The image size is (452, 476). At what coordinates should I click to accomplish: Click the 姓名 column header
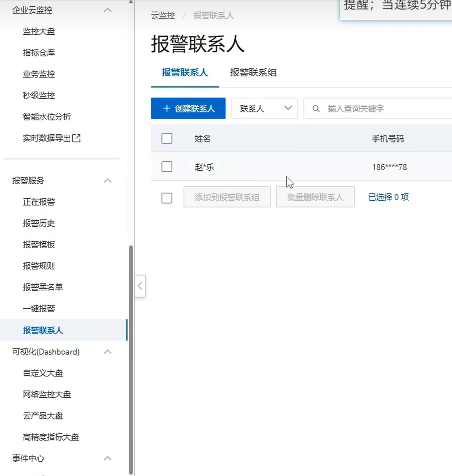[202, 139]
